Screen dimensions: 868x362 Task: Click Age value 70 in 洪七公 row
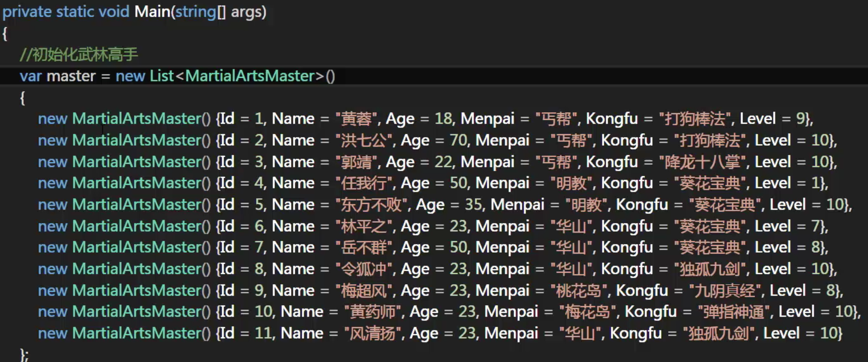tap(459, 140)
